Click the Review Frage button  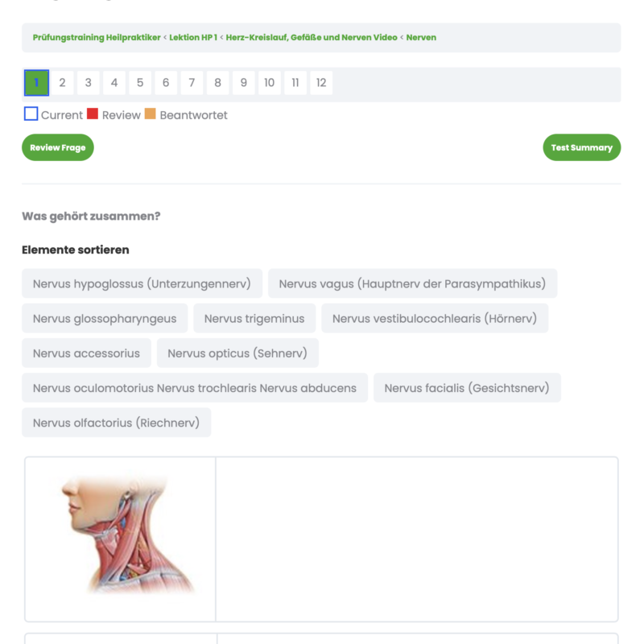pos(58,148)
